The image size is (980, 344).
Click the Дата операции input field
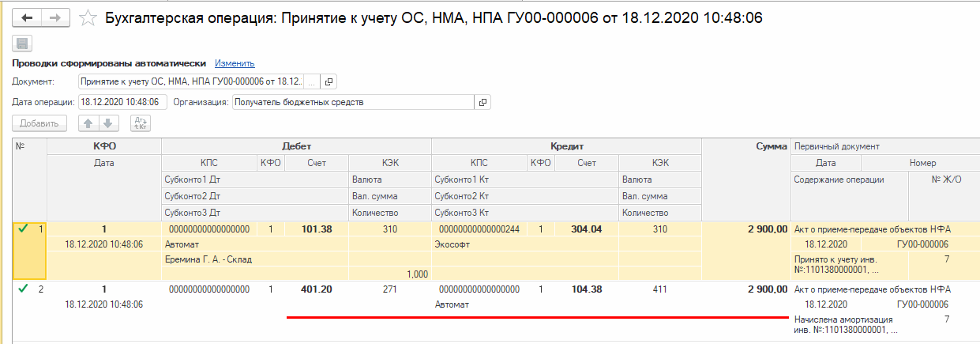pyautogui.click(x=122, y=102)
